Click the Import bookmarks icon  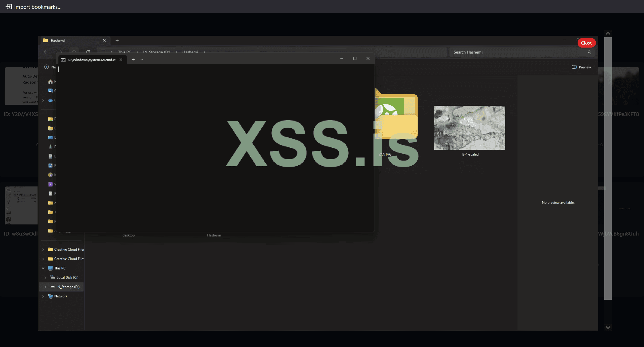[9, 7]
